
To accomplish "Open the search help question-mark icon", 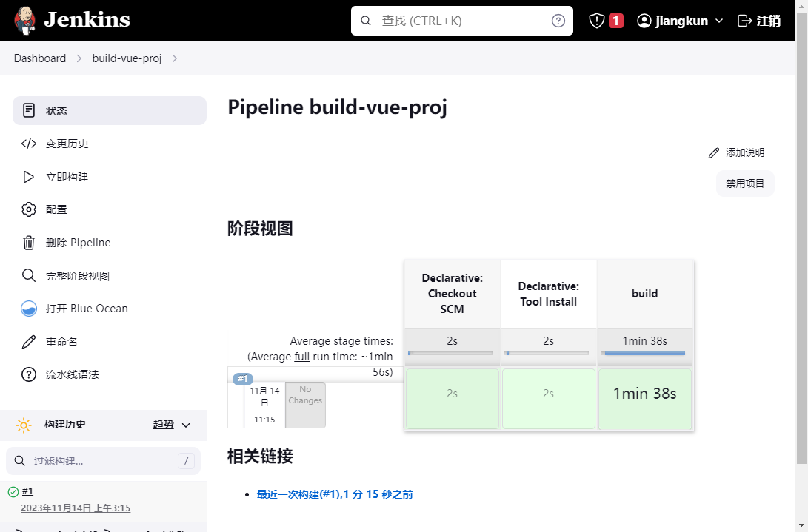I will (x=558, y=21).
